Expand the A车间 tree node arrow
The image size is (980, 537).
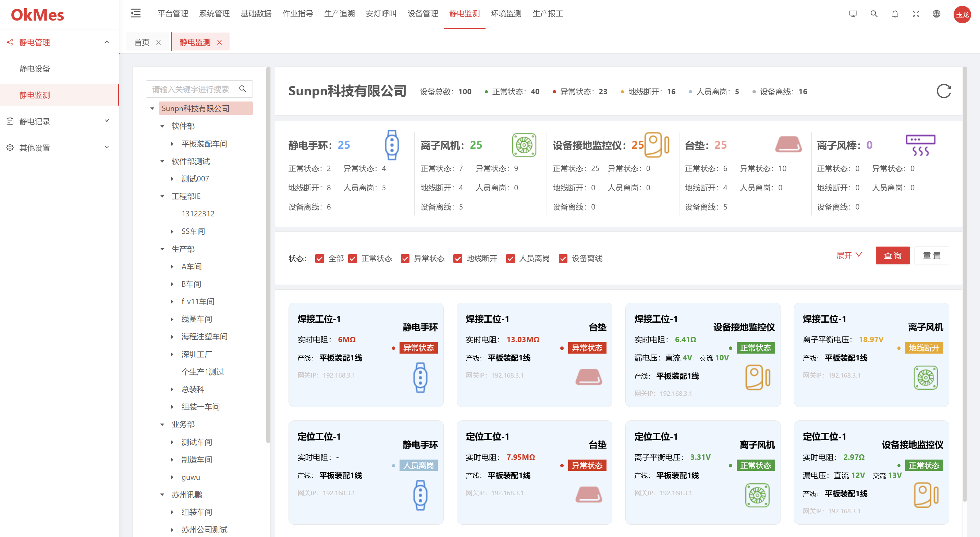coord(172,266)
